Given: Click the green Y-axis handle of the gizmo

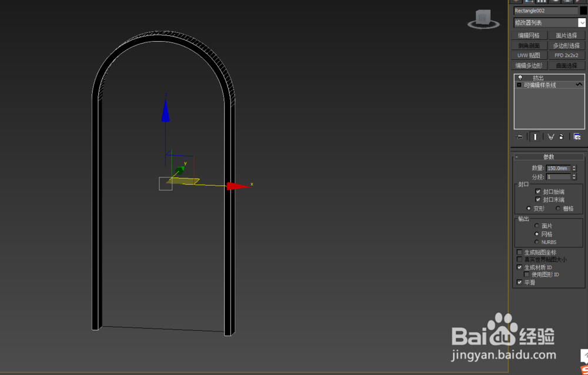Looking at the screenshot, I should (x=179, y=171).
